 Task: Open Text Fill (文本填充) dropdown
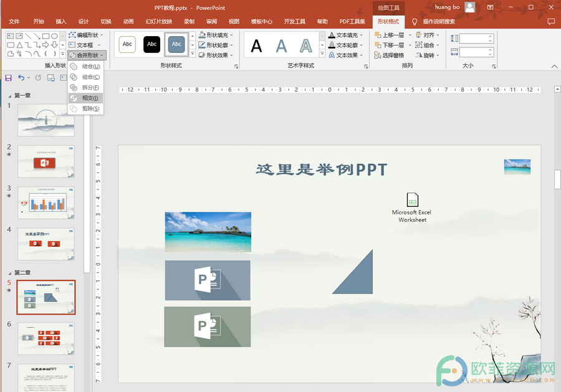click(x=345, y=35)
